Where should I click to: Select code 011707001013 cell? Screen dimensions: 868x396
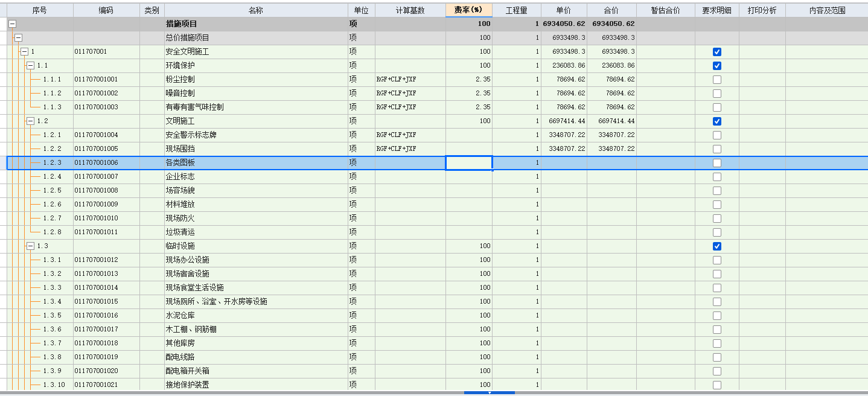click(x=106, y=273)
